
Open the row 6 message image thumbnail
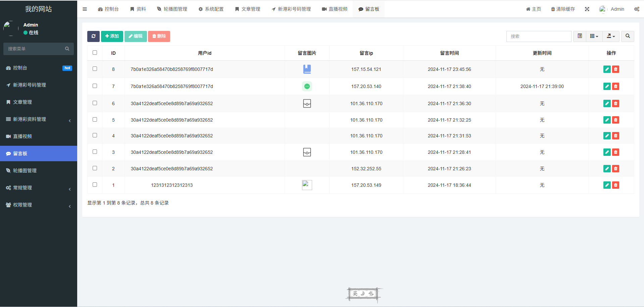click(x=307, y=103)
